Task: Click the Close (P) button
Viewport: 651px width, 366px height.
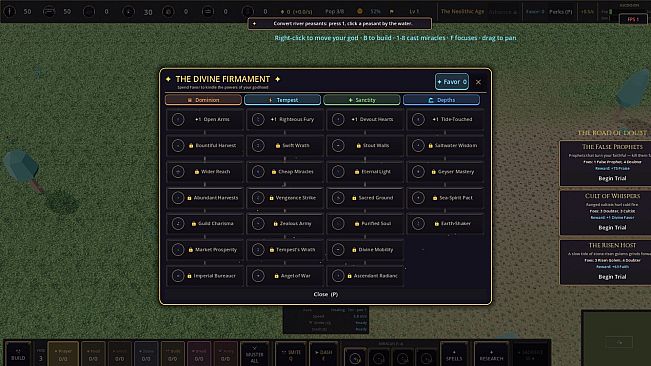Action: click(x=326, y=294)
